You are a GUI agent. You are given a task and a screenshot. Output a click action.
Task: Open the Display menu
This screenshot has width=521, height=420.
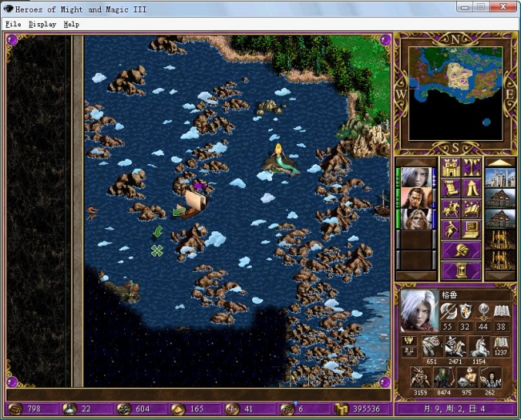coord(42,24)
